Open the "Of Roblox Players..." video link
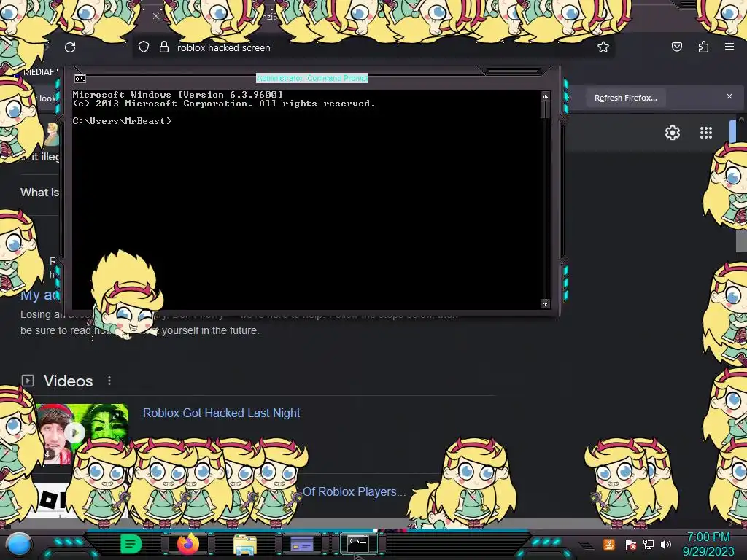The image size is (747, 560). (x=355, y=491)
